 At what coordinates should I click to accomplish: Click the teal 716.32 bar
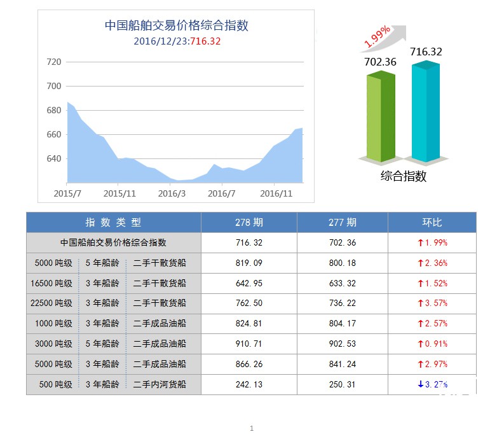[x=426, y=111]
